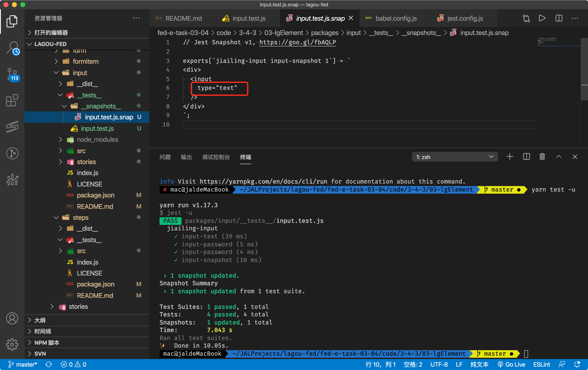Image resolution: width=588 pixels, height=370 pixels.
Task: Click the master* branch in status bar
Action: coord(23,364)
